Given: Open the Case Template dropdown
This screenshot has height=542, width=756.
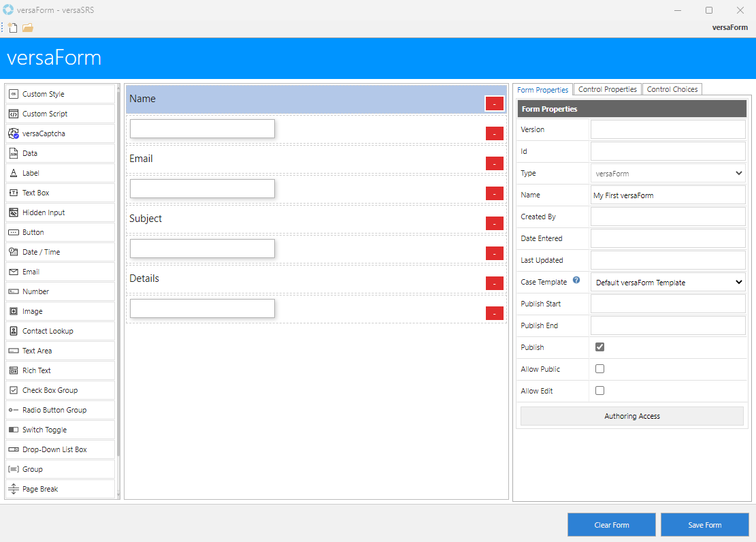Looking at the screenshot, I should [668, 283].
